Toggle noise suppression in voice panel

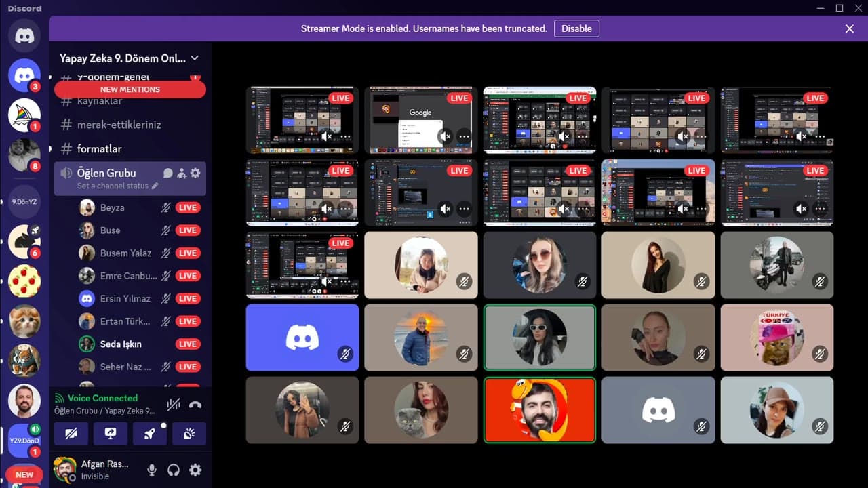tap(174, 405)
